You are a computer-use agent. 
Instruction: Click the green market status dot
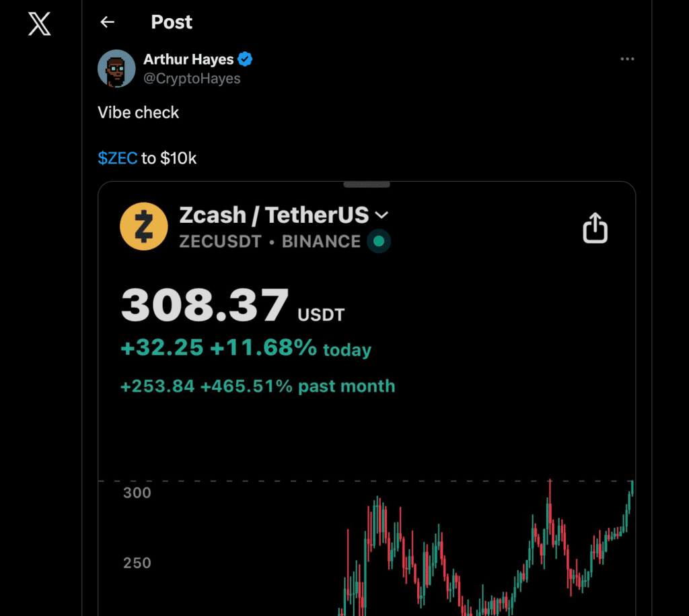pyautogui.click(x=379, y=241)
